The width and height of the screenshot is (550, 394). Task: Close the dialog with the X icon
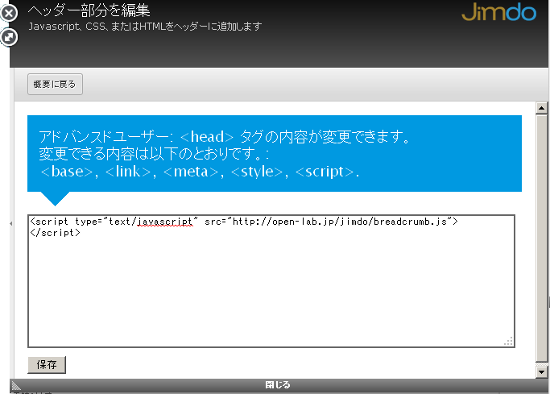pyautogui.click(x=9, y=13)
